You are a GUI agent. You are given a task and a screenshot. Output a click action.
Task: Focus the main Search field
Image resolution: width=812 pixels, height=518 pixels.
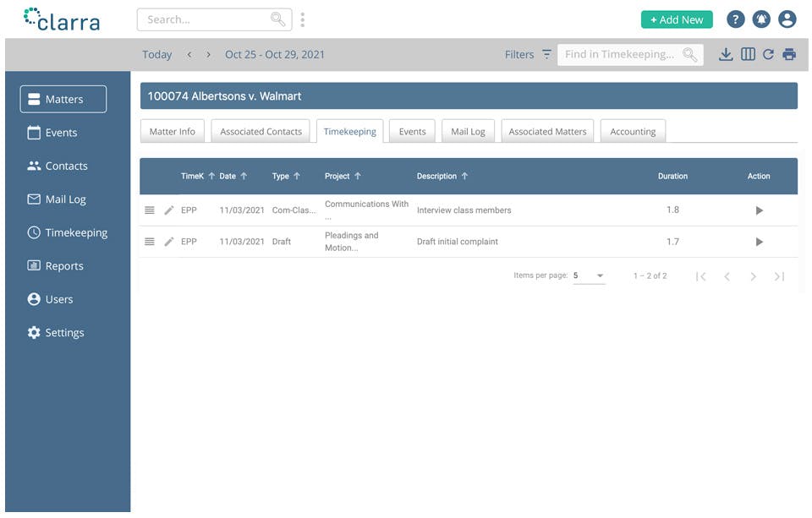tap(214, 19)
